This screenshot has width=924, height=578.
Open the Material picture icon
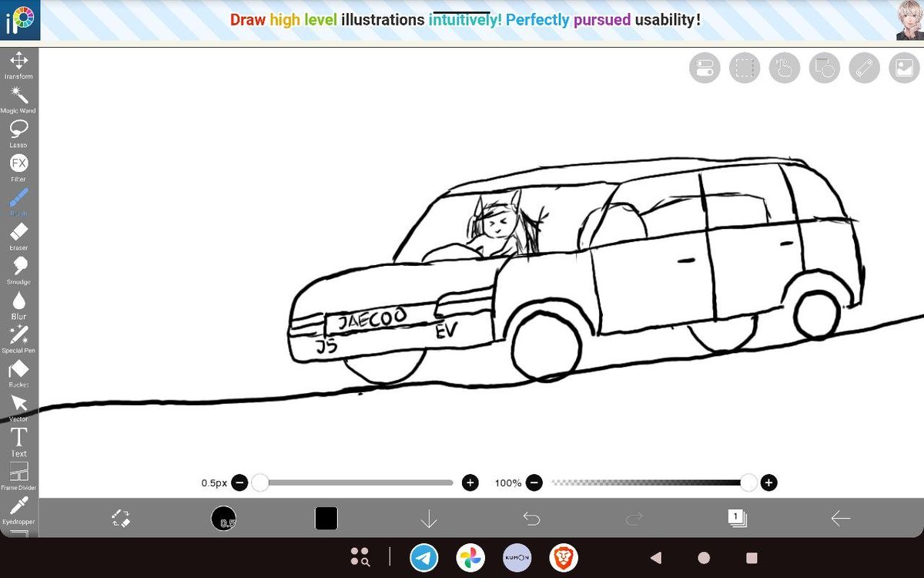coord(904,68)
